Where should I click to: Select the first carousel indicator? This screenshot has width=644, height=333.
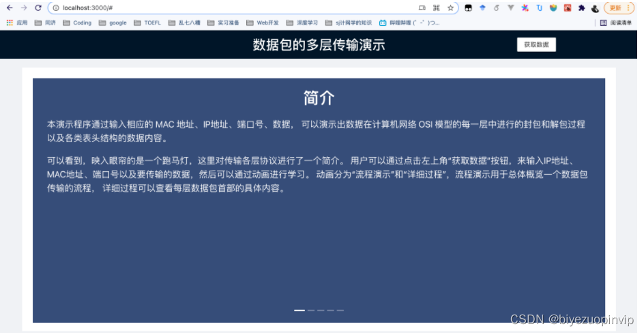point(299,310)
